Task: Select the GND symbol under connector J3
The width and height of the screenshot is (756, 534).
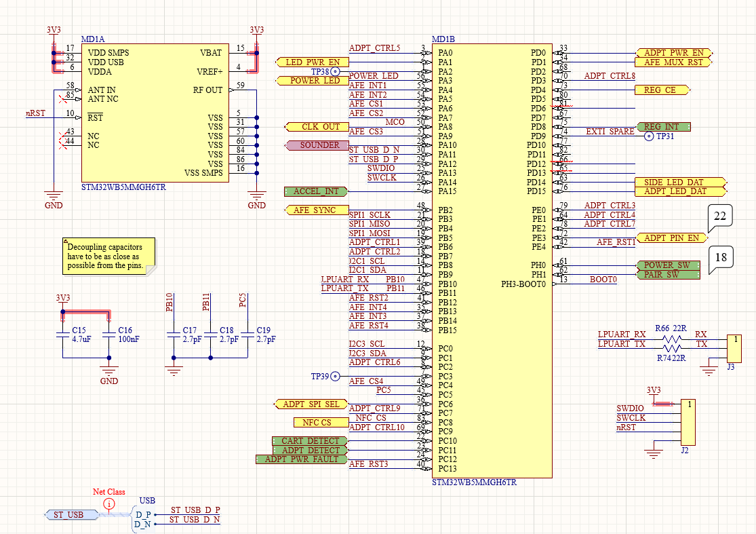Action: tap(708, 370)
